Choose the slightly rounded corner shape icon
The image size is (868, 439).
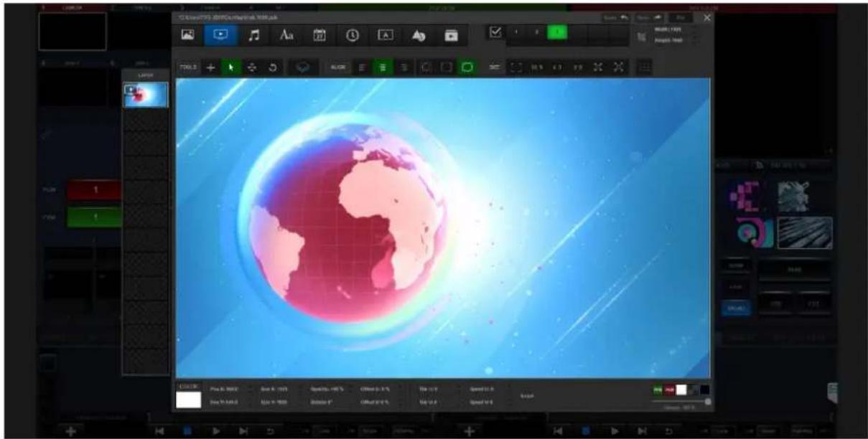446,67
